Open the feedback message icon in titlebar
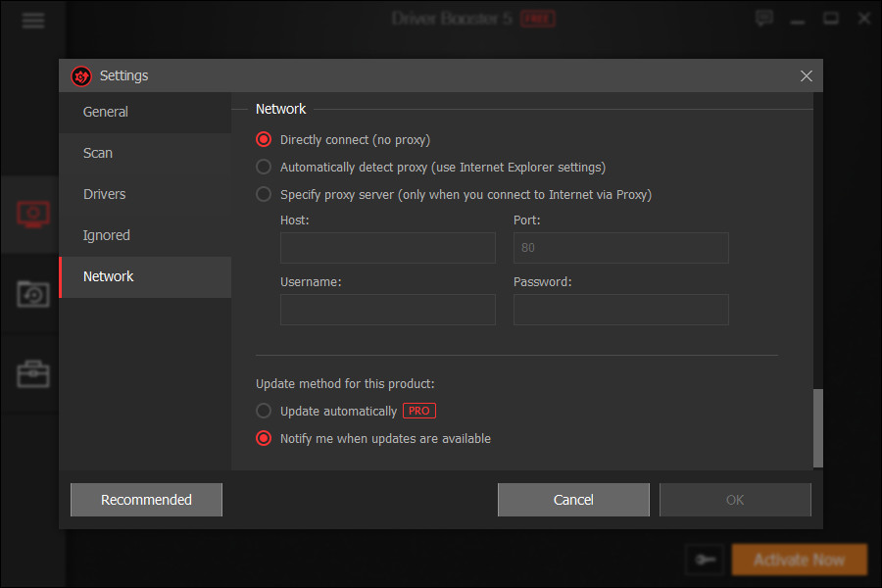This screenshot has width=882, height=588. pos(763,18)
